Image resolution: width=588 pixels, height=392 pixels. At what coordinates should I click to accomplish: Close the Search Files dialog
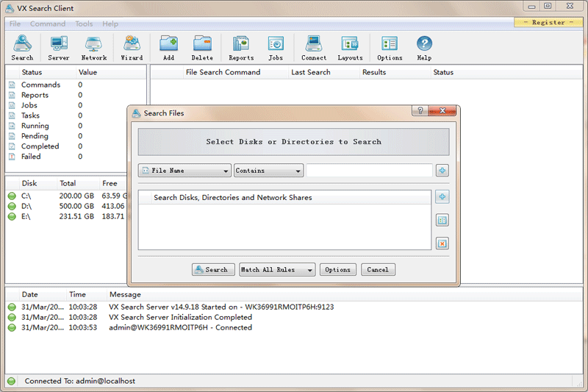coord(442,110)
